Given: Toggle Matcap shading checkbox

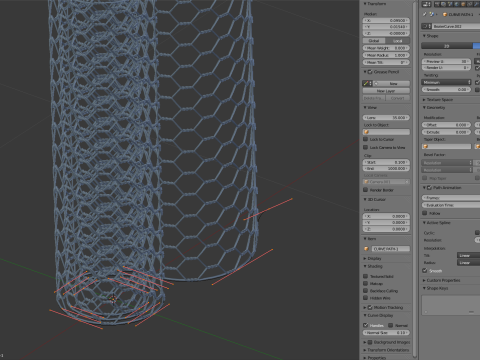Looking at the screenshot, I should 365,284.
